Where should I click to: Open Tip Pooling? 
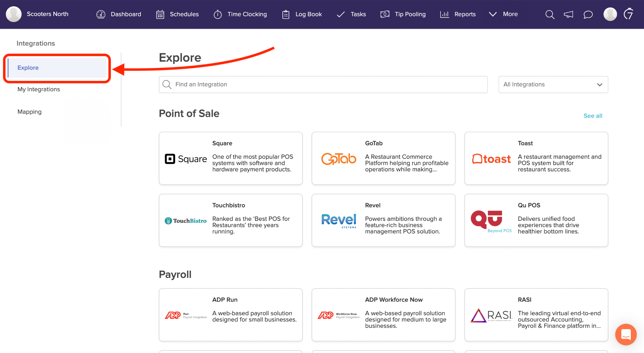(403, 14)
